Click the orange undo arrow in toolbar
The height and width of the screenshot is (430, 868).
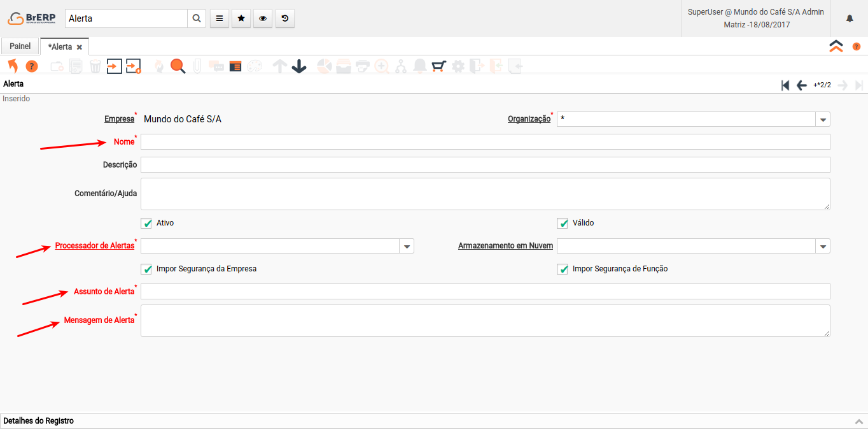13,66
